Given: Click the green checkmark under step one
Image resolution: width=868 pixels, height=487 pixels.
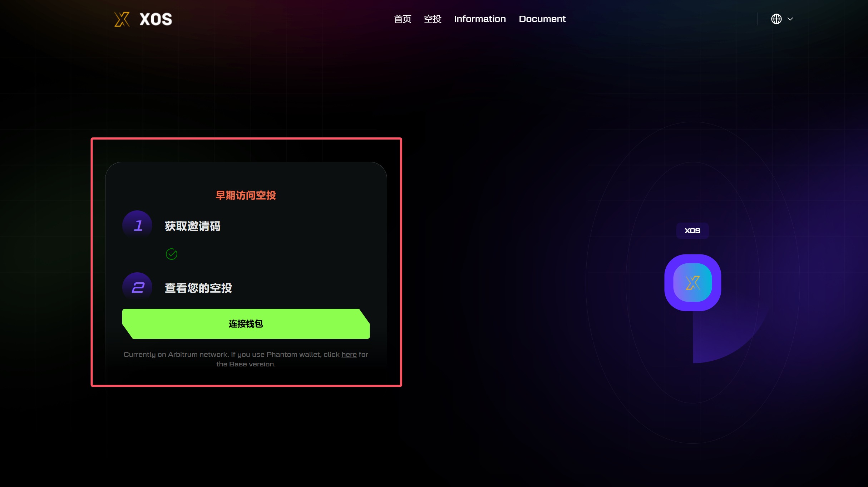Looking at the screenshot, I should [172, 254].
